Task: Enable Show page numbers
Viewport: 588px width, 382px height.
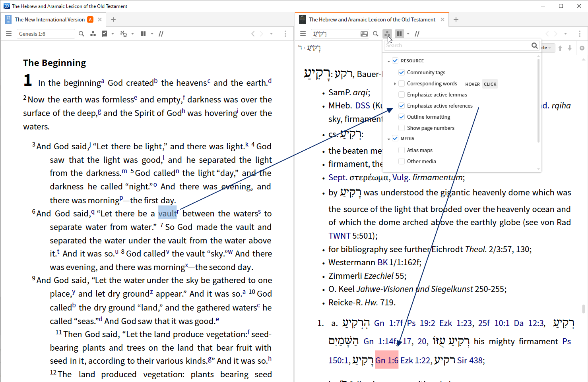Action: (402, 128)
